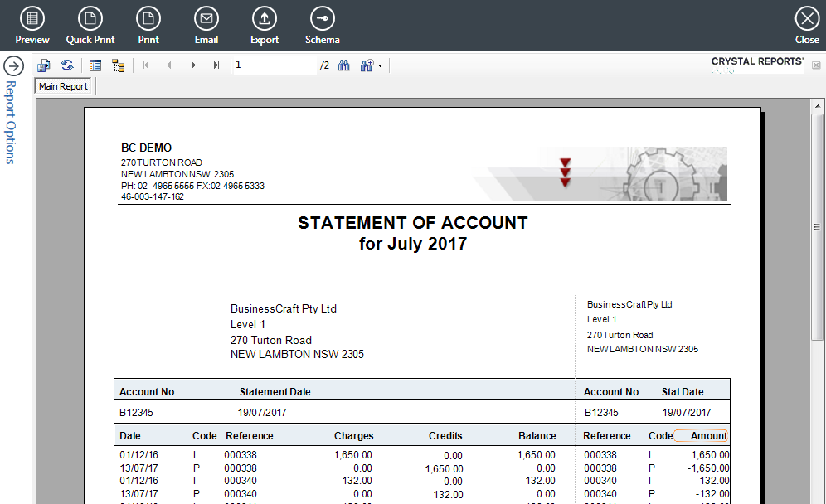826x504 pixels.
Task: Click the company banner logo image
Action: pyautogui.click(x=600, y=173)
